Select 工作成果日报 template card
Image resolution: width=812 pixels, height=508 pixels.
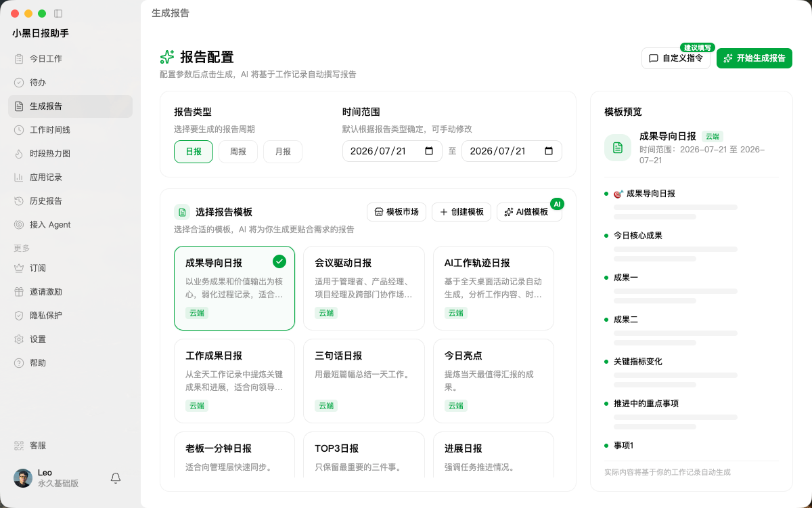pyautogui.click(x=235, y=381)
